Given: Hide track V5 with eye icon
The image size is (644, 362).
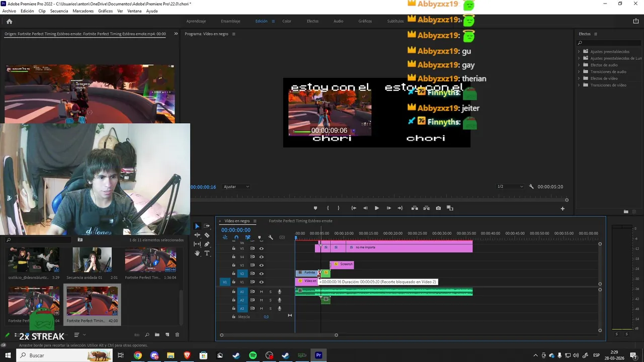Looking at the screenshot, I should (261, 248).
